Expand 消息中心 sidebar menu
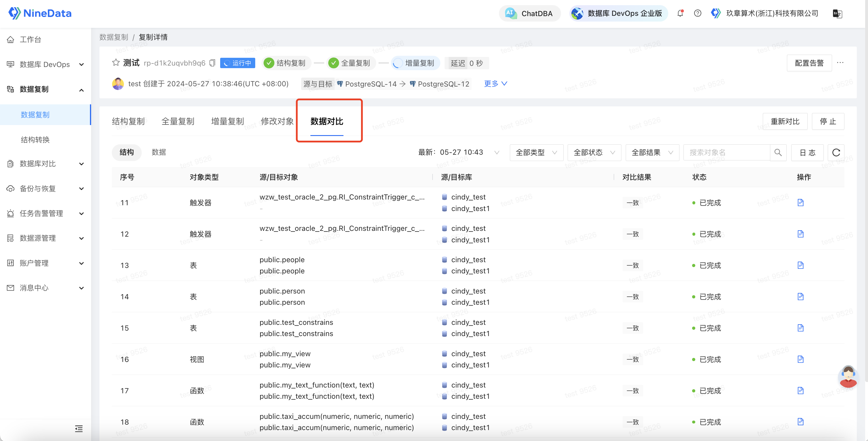Viewport: 868px width, 441px height. pos(45,288)
